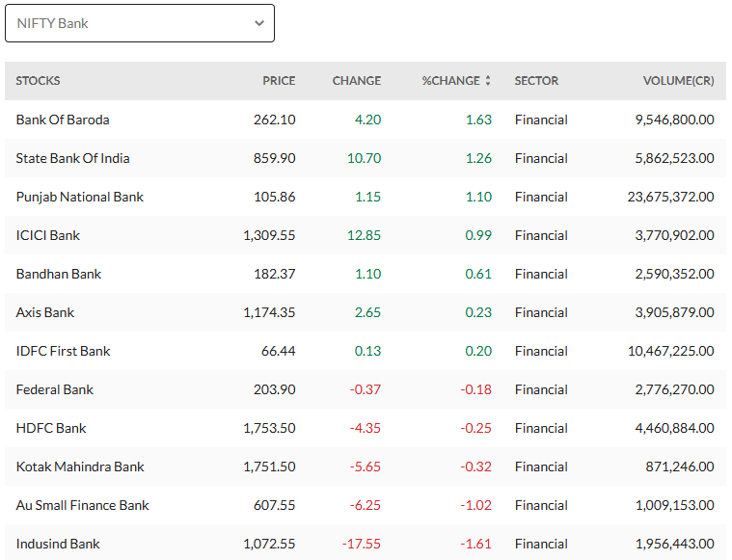Select Punjab National Bank row
Screen dimensions: 732x560
[x=79, y=197]
